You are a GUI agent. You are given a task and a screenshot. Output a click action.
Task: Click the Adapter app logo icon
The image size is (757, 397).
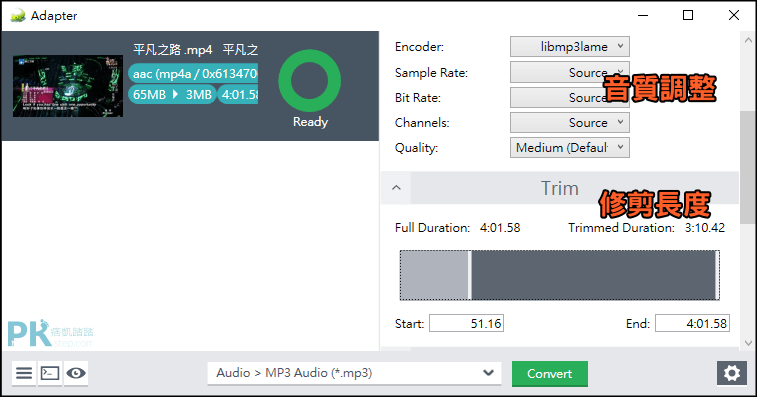point(18,16)
